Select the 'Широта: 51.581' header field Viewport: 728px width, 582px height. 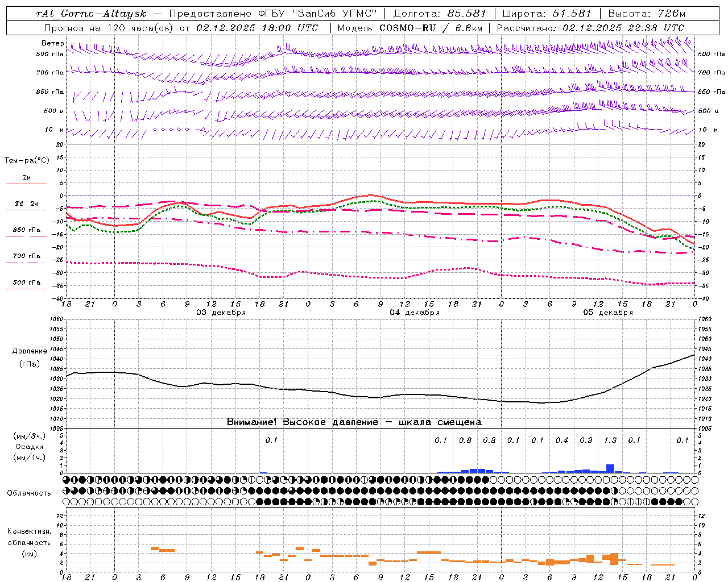coord(547,14)
